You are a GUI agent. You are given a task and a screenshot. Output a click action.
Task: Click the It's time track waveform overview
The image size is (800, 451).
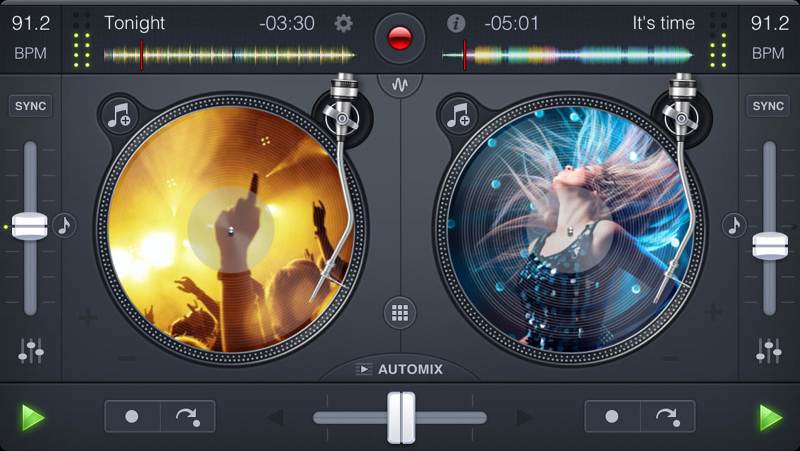(568, 55)
